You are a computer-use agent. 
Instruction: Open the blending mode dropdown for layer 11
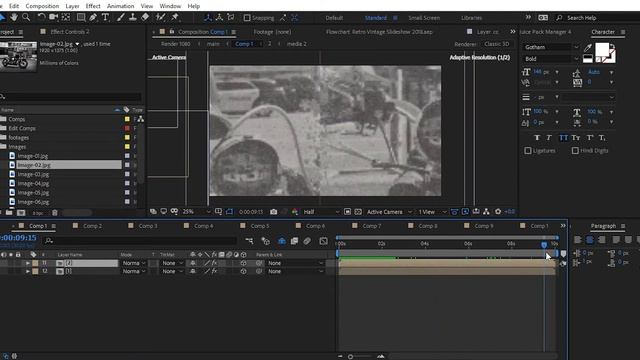pos(134,263)
